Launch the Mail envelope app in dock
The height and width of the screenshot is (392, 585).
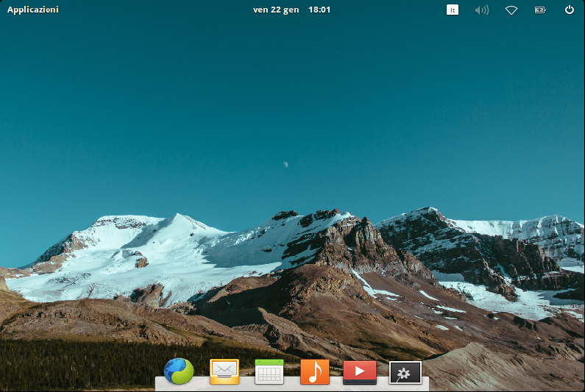point(224,371)
